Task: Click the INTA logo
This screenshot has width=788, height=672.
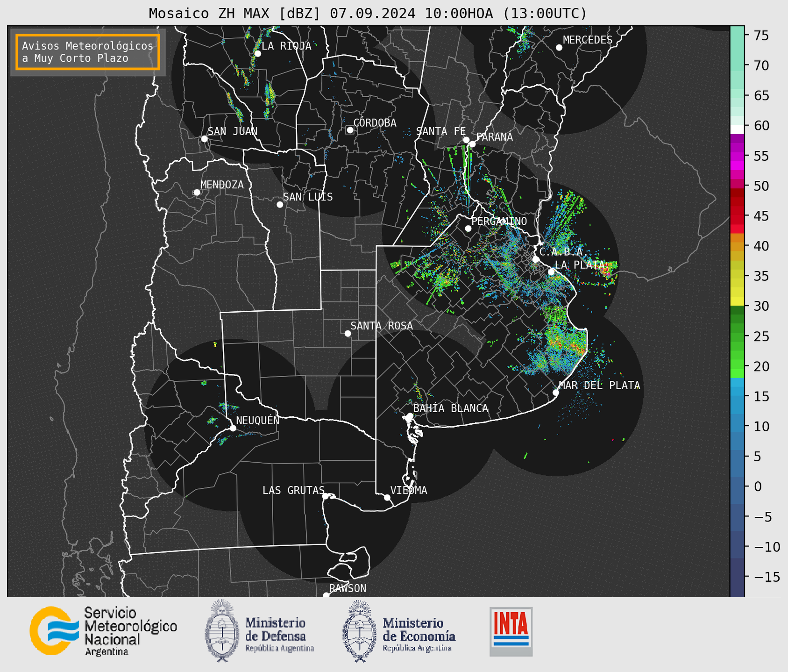Action: (x=511, y=631)
